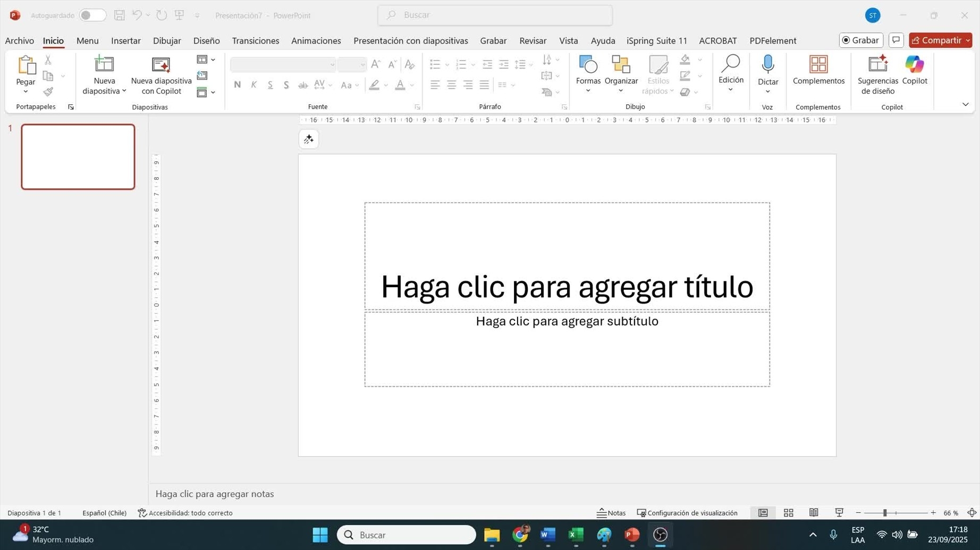This screenshot has height=550, width=980.
Task: Toggle the Notas pane
Action: [x=611, y=513]
